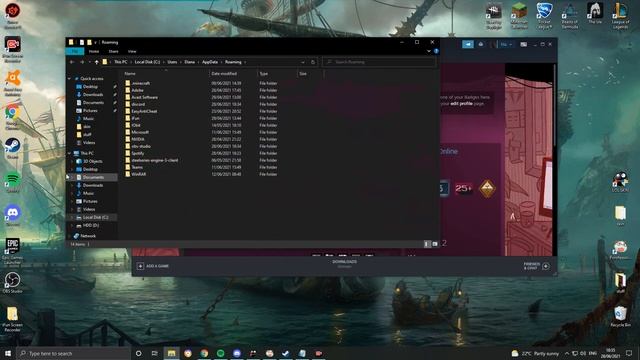
Task: Click the Back navigation arrow in Explorer
Action: [x=72, y=62]
